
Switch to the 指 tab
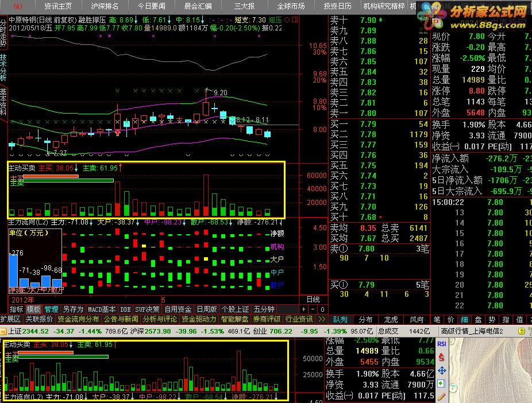pos(506,319)
